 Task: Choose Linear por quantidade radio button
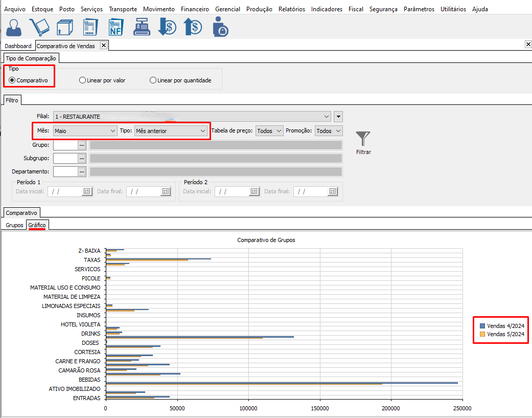point(153,80)
